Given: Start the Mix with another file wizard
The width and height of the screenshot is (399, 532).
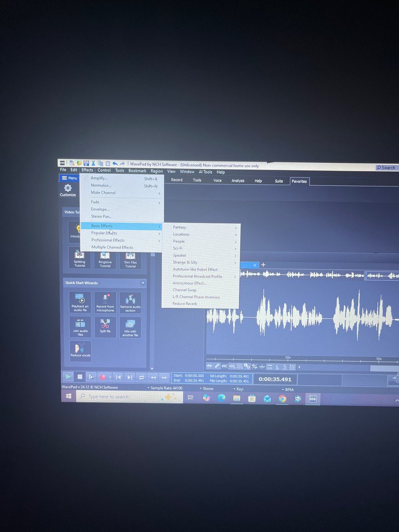Looking at the screenshot, I should pyautogui.click(x=130, y=328).
